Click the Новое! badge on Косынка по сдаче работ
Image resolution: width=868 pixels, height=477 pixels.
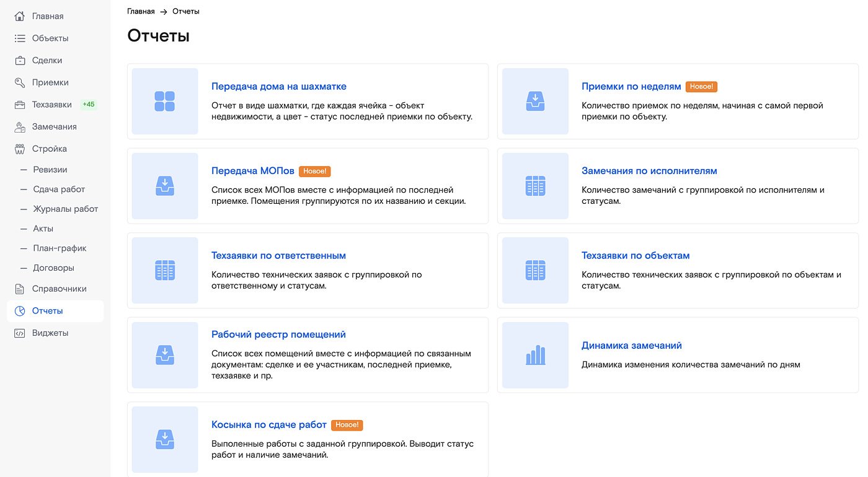pos(347,425)
